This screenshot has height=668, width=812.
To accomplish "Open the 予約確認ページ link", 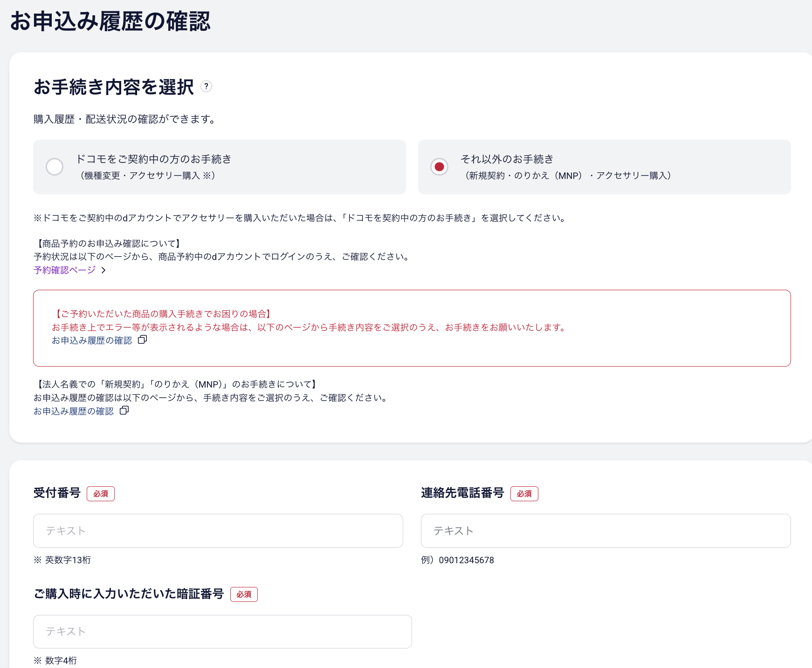I will 64,270.
